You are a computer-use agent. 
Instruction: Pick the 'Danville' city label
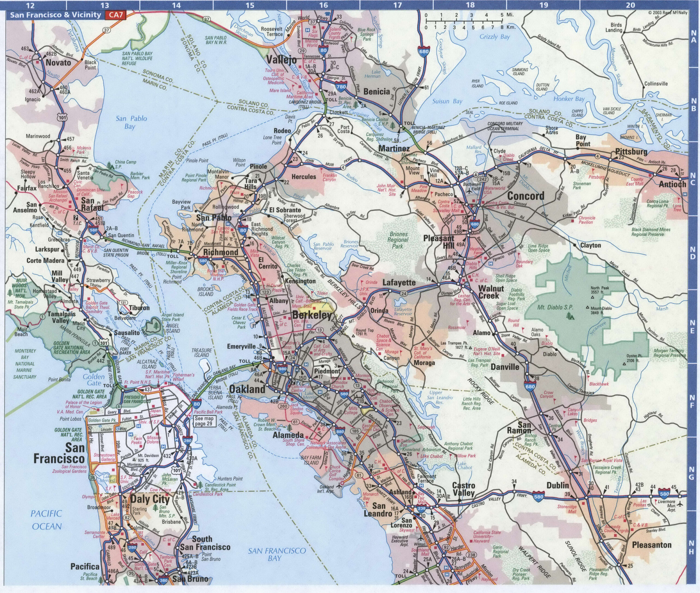(x=505, y=367)
